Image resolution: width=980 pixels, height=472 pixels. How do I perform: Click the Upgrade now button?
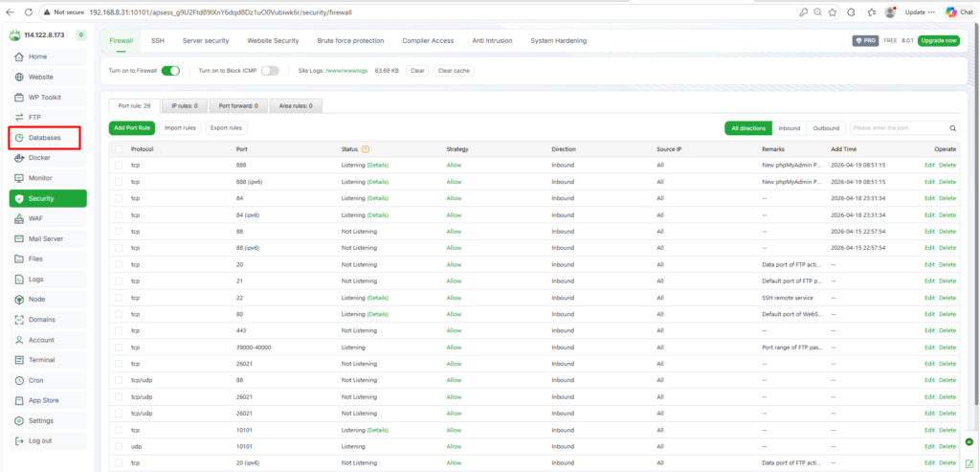pyautogui.click(x=938, y=41)
